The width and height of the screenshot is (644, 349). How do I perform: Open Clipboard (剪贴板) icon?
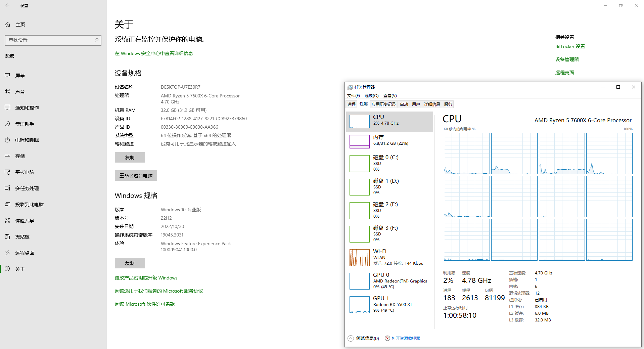click(7, 236)
